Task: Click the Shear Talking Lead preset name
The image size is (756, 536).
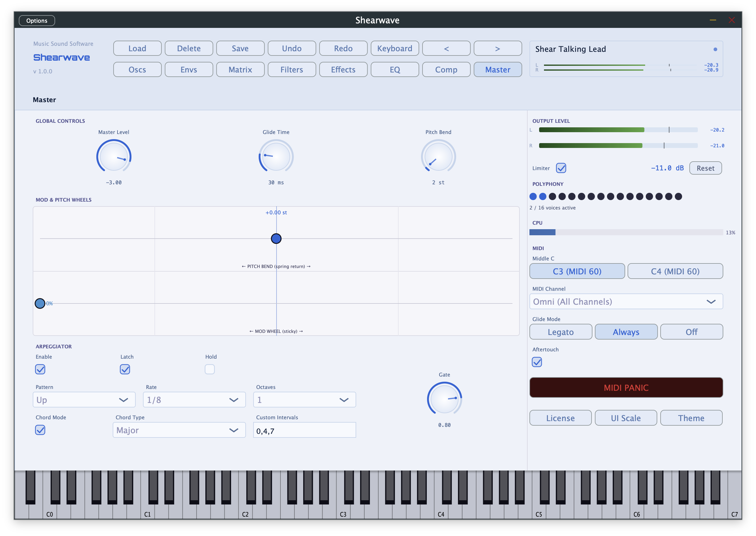Action: pos(570,49)
